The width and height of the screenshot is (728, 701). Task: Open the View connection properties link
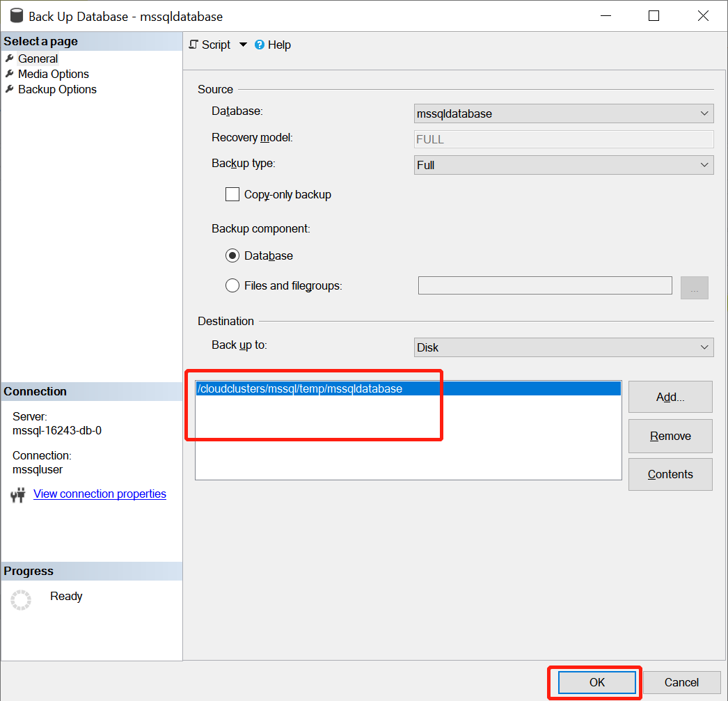(x=100, y=494)
